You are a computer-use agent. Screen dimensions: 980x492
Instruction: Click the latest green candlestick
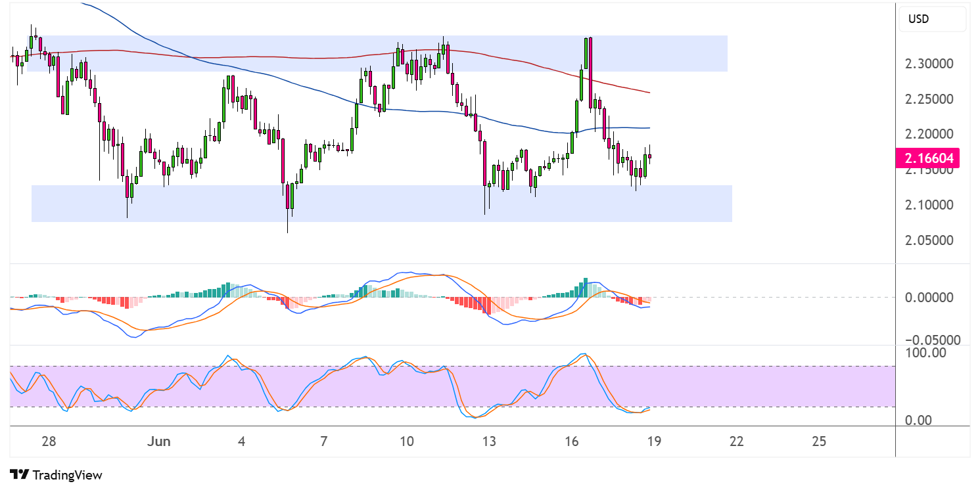click(645, 166)
